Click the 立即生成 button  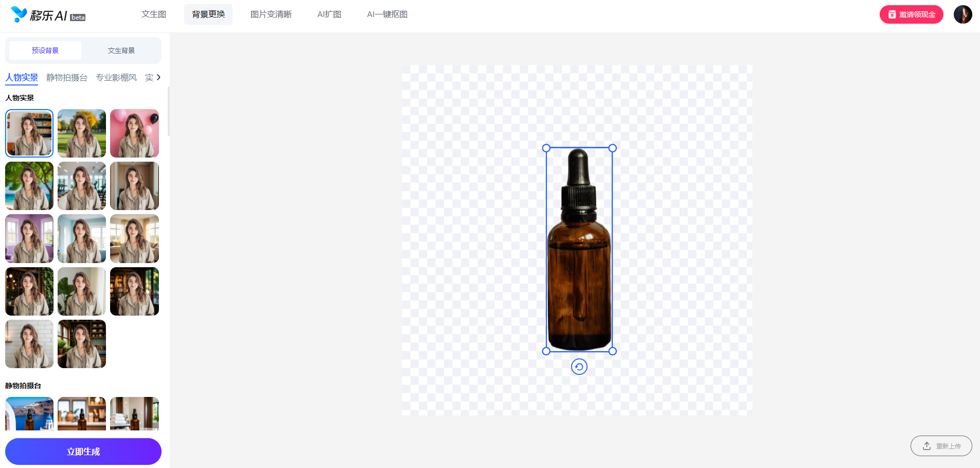pyautogui.click(x=83, y=452)
